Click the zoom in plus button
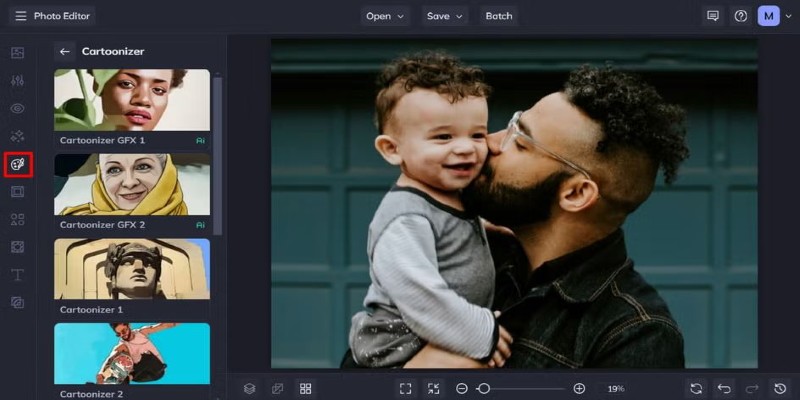This screenshot has width=800, height=400. [579, 388]
